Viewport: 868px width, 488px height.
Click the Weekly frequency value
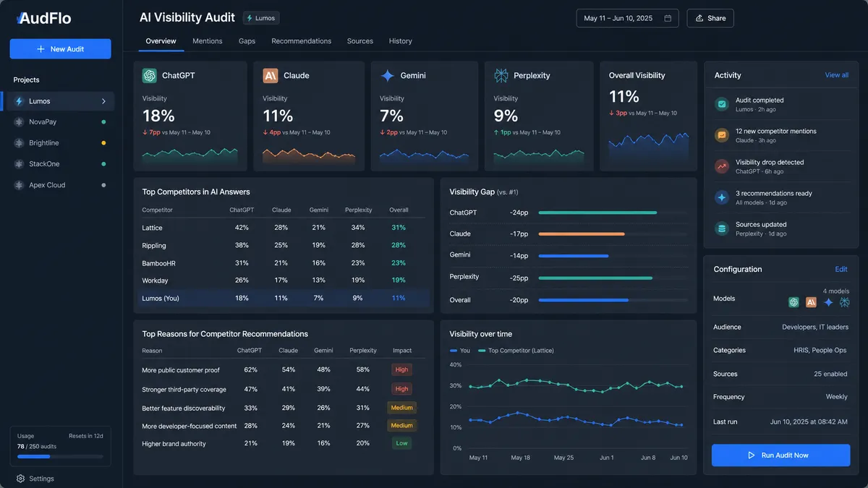click(836, 397)
